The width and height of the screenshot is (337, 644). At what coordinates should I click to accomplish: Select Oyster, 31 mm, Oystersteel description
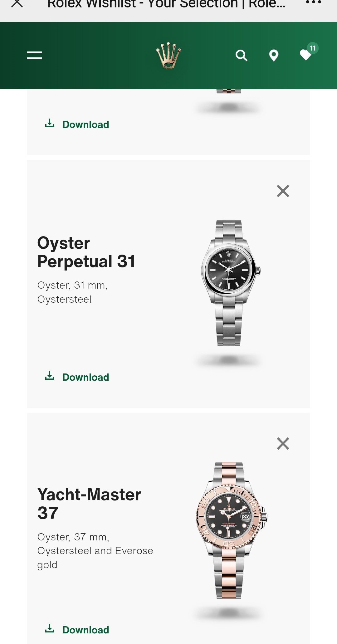72,292
